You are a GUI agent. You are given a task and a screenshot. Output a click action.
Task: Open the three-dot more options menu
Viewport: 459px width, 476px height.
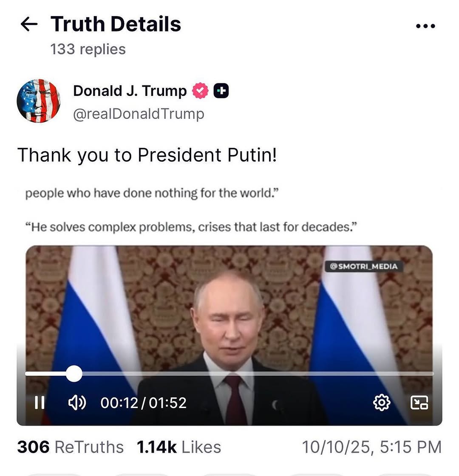pyautogui.click(x=425, y=26)
